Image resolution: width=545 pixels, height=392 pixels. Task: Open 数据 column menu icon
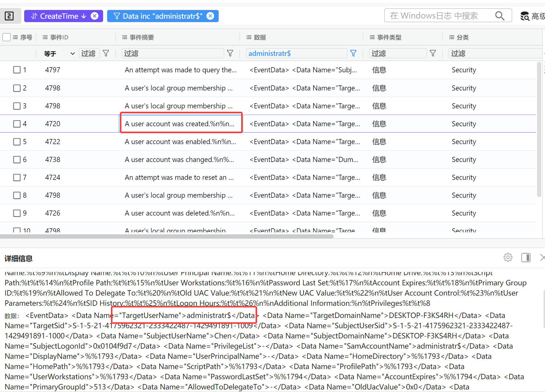249,37
